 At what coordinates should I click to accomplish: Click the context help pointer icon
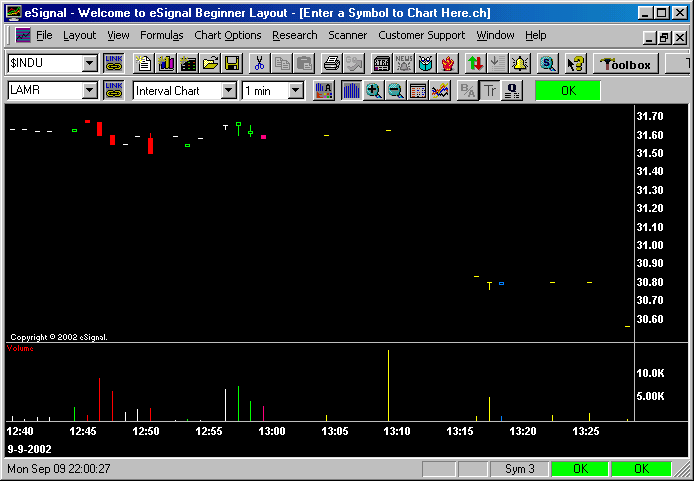575,64
